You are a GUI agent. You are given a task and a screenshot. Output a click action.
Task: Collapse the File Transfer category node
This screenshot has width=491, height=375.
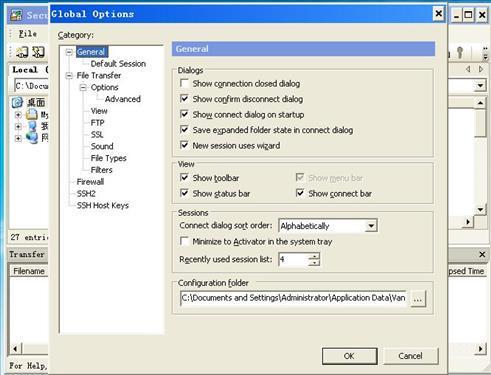[x=69, y=76]
